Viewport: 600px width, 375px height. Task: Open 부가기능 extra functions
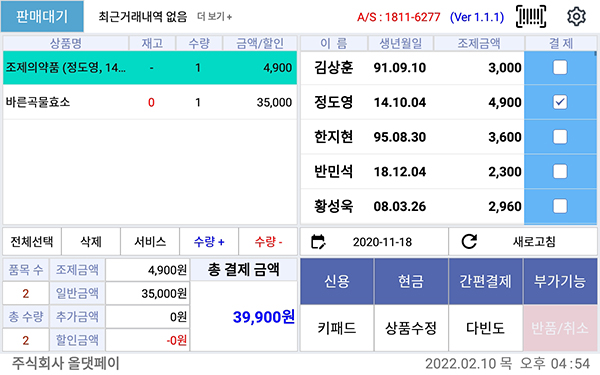[x=560, y=281]
